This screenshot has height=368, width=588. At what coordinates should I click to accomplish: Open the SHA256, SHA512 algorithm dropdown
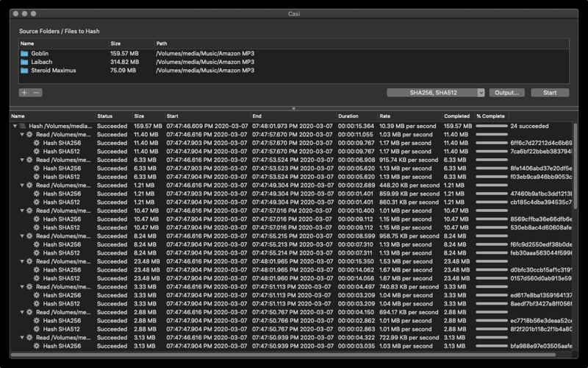pos(436,93)
